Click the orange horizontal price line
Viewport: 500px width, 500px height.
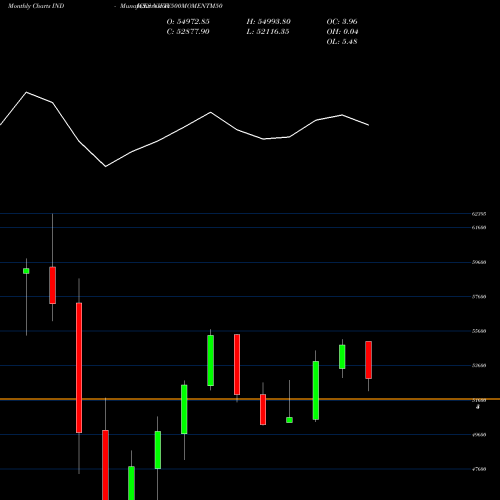pyautogui.click(x=250, y=399)
